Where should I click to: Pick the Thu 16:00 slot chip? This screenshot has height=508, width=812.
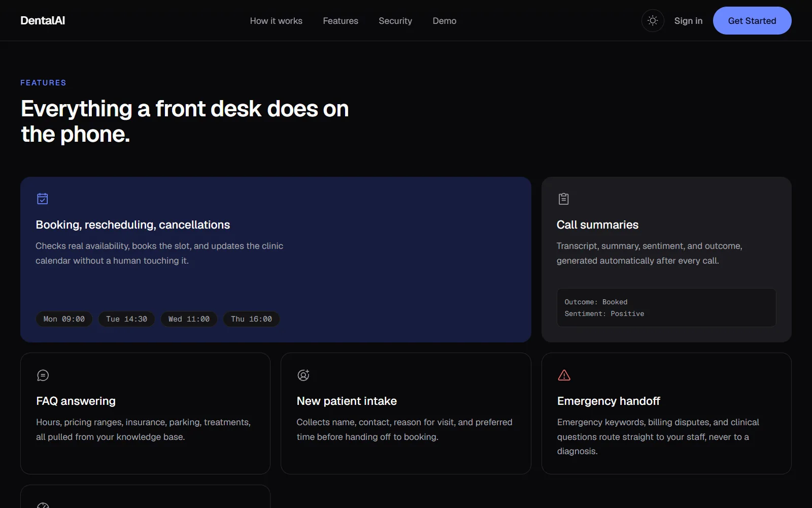tap(251, 319)
